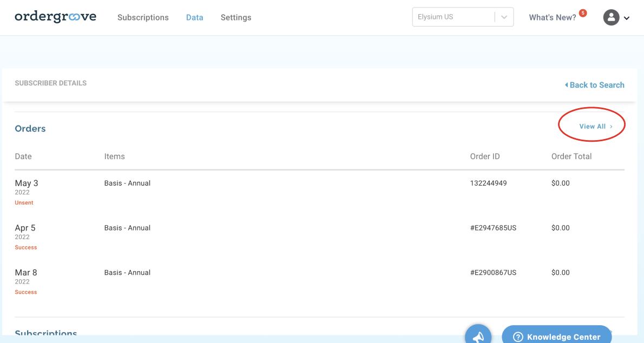This screenshot has height=343, width=644.
Task: Click the Basis - Annual item link
Action: (127, 183)
